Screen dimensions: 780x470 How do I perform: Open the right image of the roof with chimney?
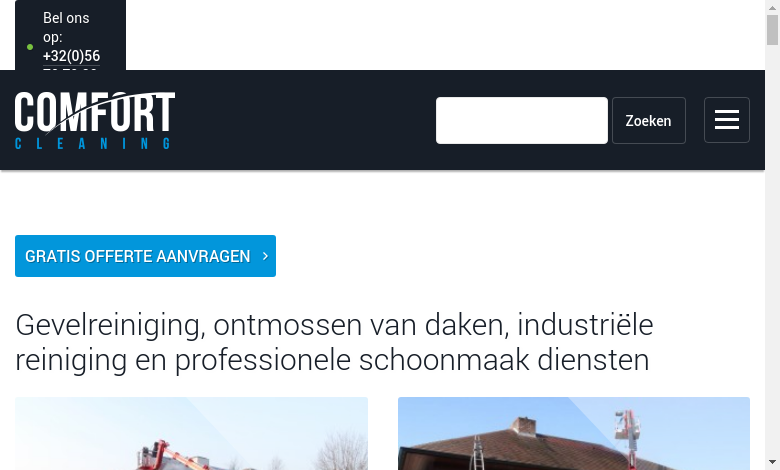pos(574,433)
